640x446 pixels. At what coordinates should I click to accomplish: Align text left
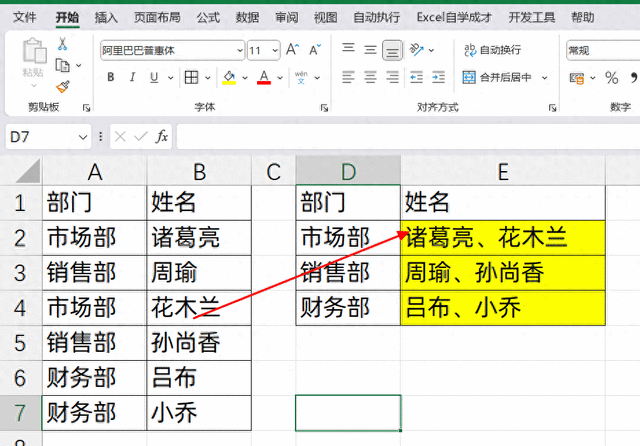pyautogui.click(x=348, y=77)
